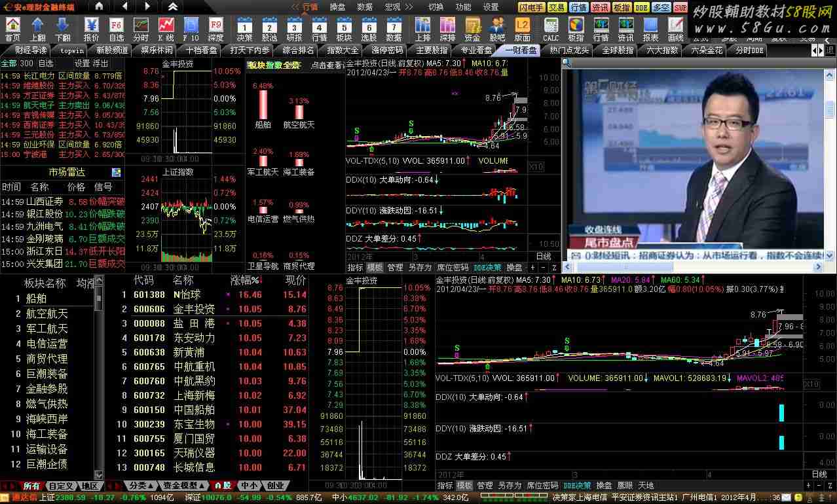Click the 现价 column header

(x=295, y=280)
